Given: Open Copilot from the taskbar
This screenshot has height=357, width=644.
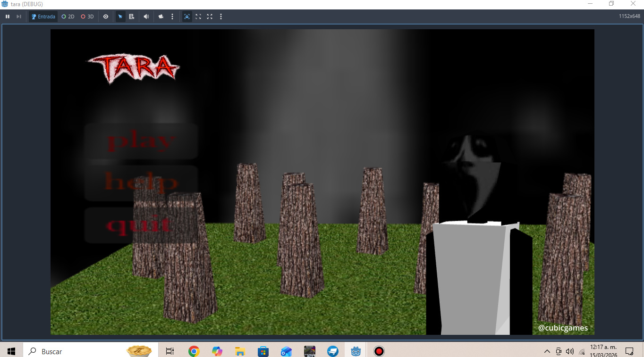Looking at the screenshot, I should pos(217,351).
